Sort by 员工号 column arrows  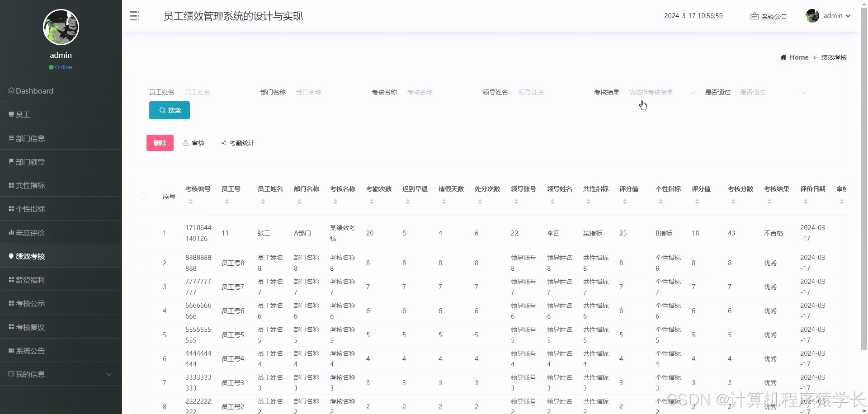click(x=227, y=202)
